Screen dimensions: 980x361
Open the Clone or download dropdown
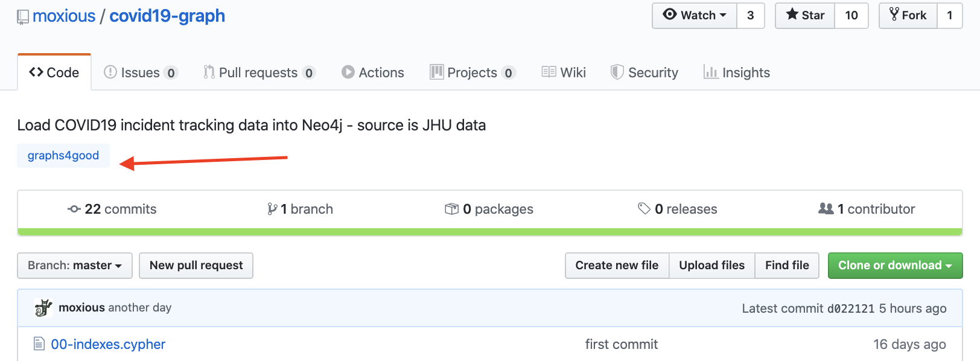coord(895,266)
